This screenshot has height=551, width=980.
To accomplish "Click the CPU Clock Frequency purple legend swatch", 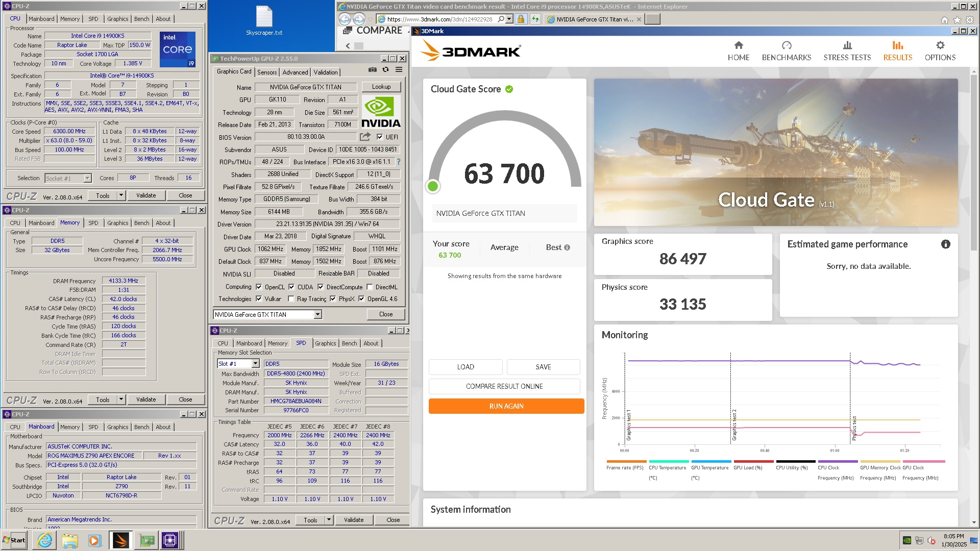I will pyautogui.click(x=838, y=461).
